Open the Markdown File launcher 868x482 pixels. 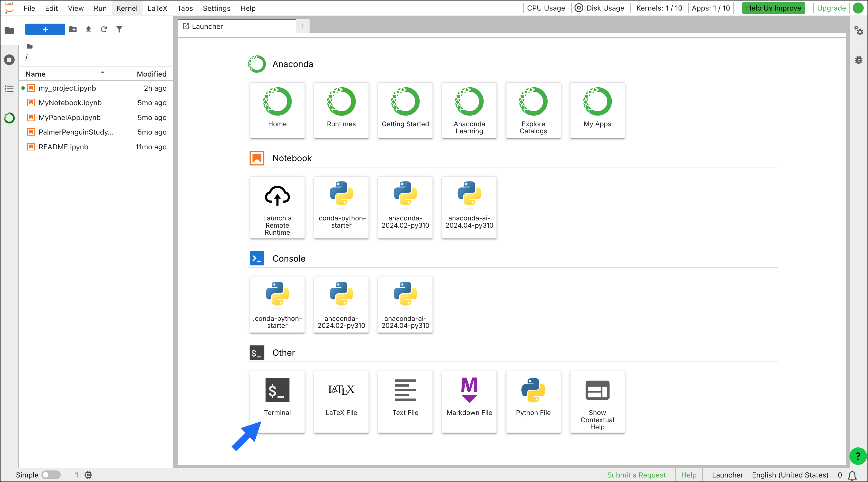[x=469, y=401]
